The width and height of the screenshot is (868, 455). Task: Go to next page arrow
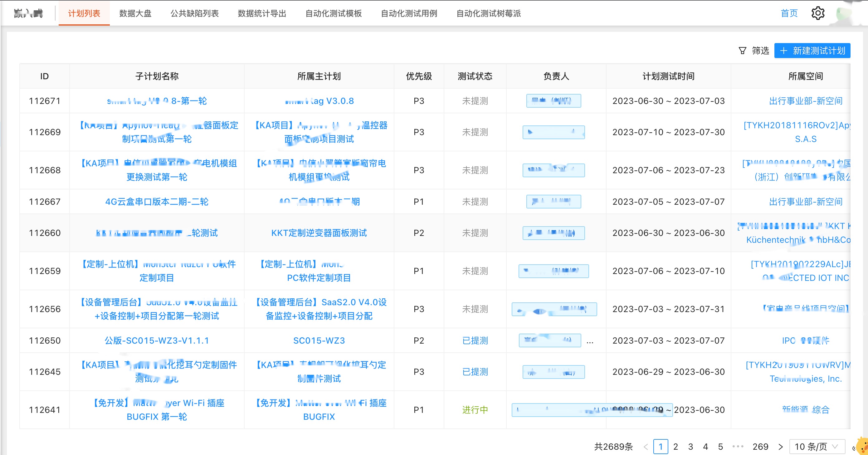[780, 447]
